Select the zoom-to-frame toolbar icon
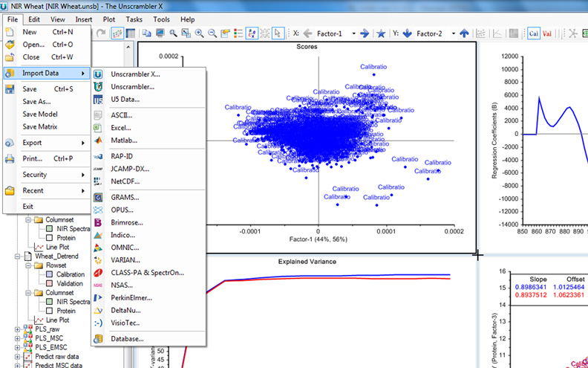This screenshot has height=368, width=588. point(186,33)
